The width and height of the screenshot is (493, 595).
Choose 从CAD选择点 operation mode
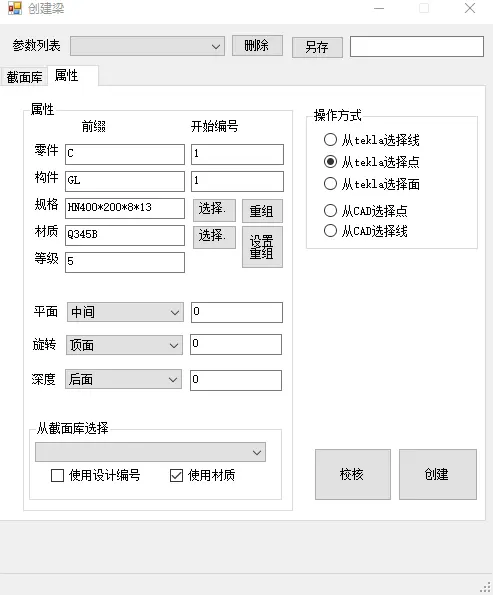pyautogui.click(x=365, y=211)
